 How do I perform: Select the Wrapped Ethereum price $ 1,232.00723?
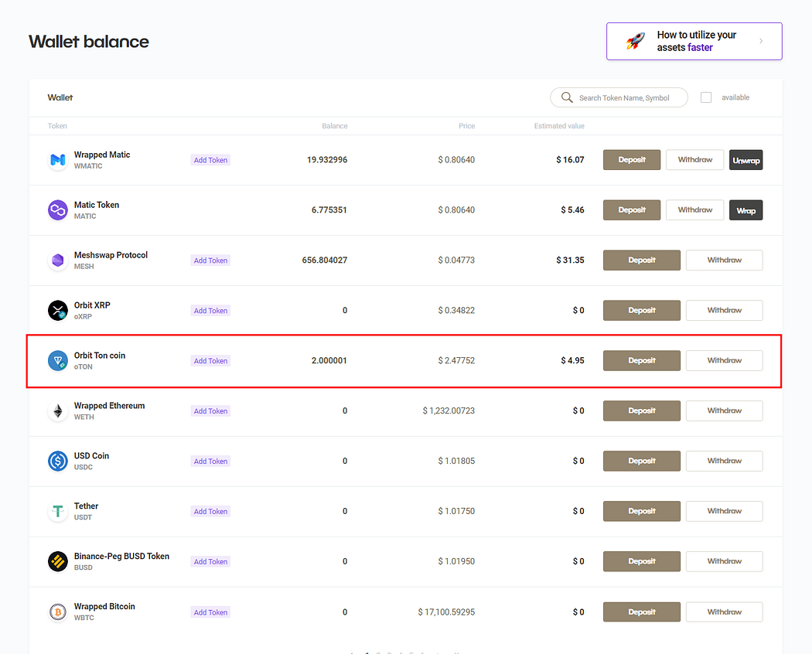tap(449, 411)
